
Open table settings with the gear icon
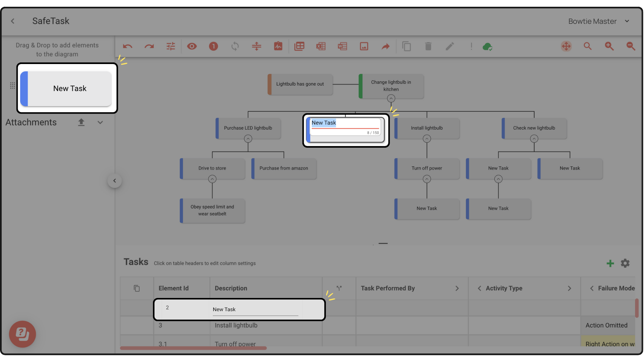point(625,263)
